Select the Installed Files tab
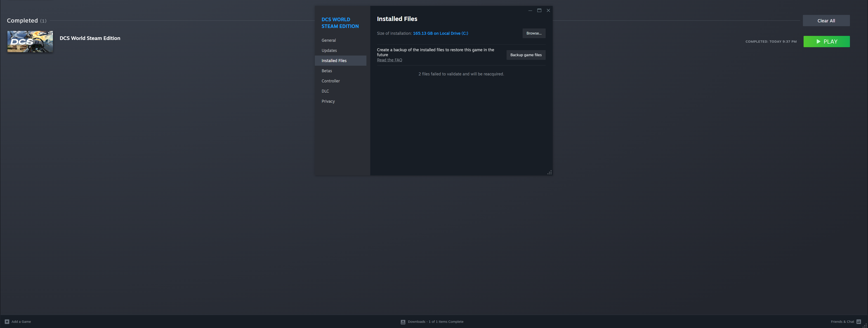868x328 pixels. tap(340, 60)
